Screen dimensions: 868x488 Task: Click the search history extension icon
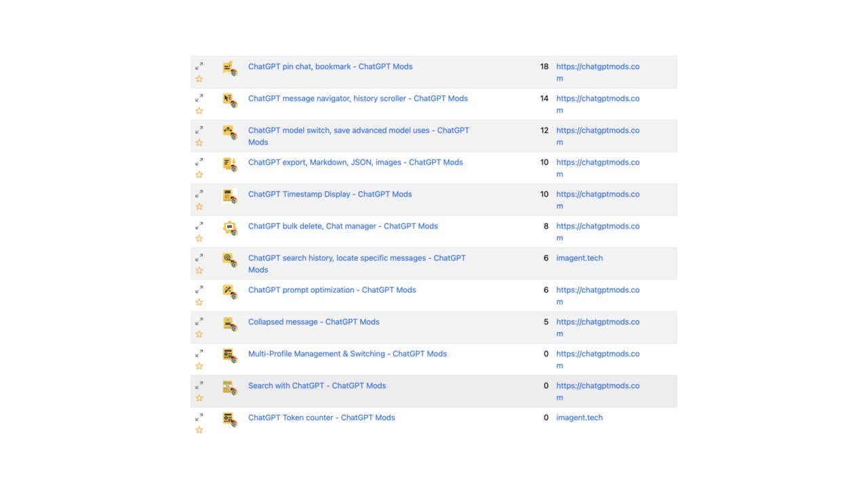coord(230,259)
